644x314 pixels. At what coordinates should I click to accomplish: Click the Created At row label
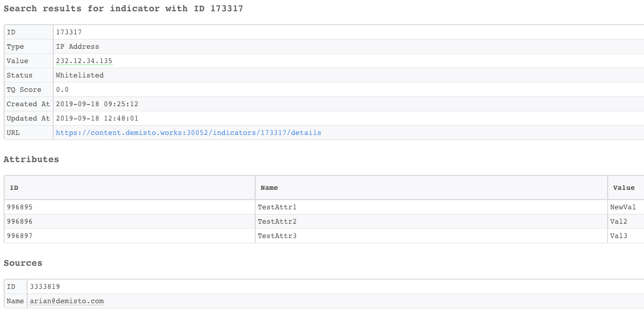pyautogui.click(x=28, y=104)
